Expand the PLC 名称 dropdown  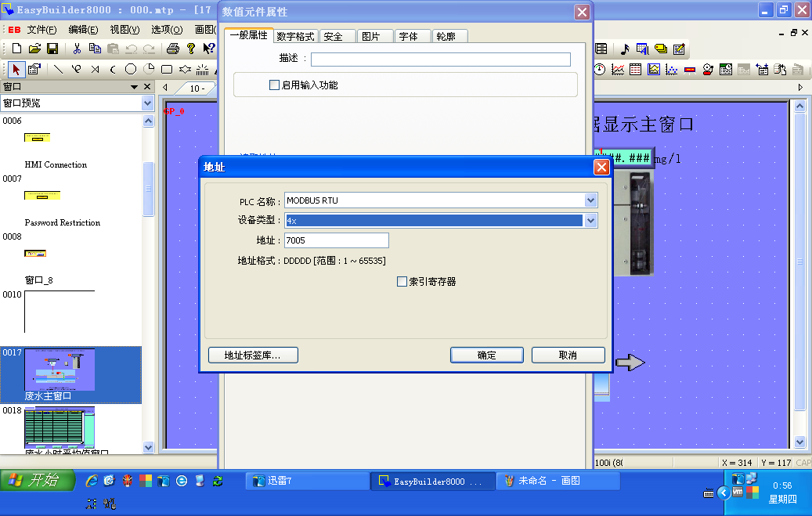tap(590, 200)
